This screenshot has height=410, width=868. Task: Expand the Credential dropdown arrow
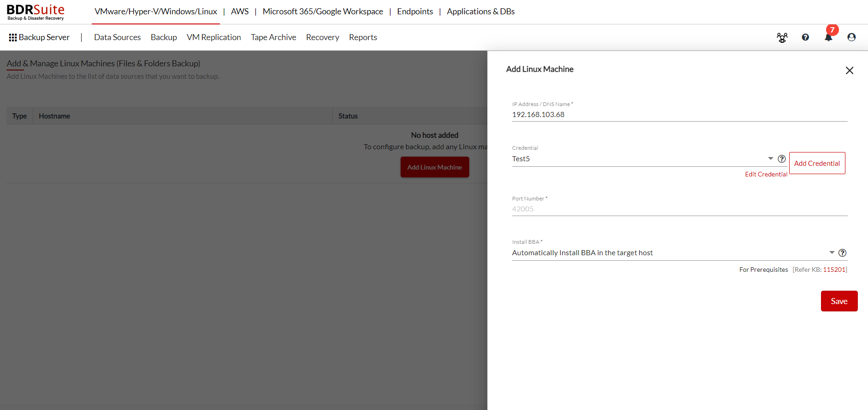tap(771, 158)
